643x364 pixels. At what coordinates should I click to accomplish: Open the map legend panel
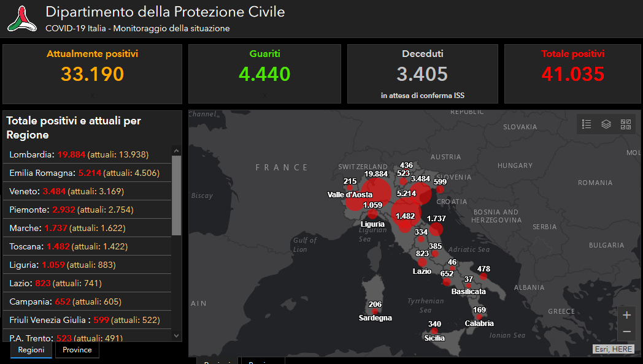pos(587,124)
